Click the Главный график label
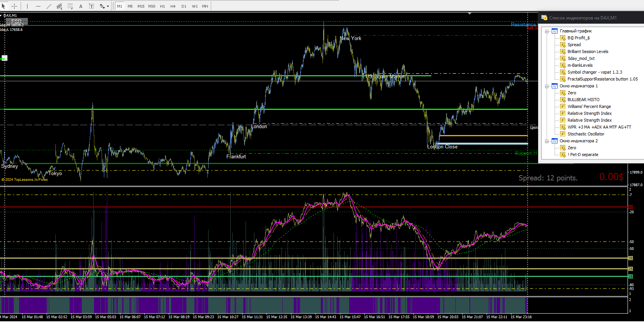Screen dimensions: 644x322 tap(576, 31)
